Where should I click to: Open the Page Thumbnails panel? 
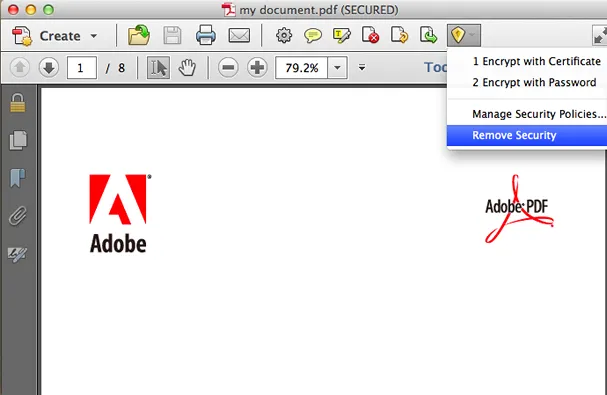point(18,140)
